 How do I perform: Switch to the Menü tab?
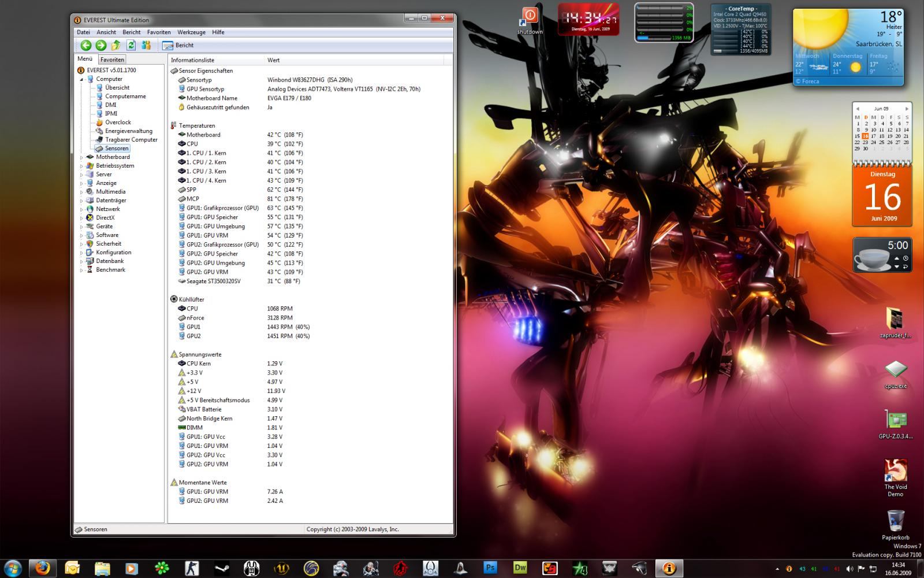pyautogui.click(x=85, y=59)
